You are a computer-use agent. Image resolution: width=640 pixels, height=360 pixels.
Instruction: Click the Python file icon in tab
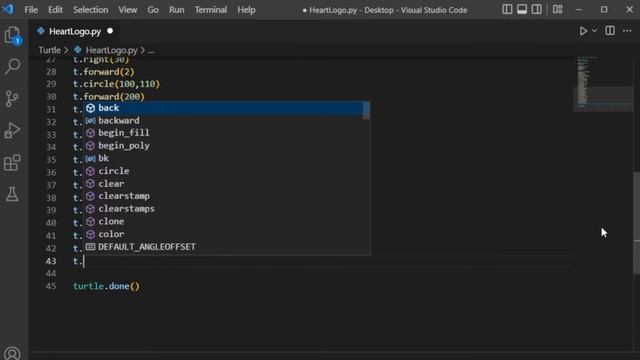point(41,31)
